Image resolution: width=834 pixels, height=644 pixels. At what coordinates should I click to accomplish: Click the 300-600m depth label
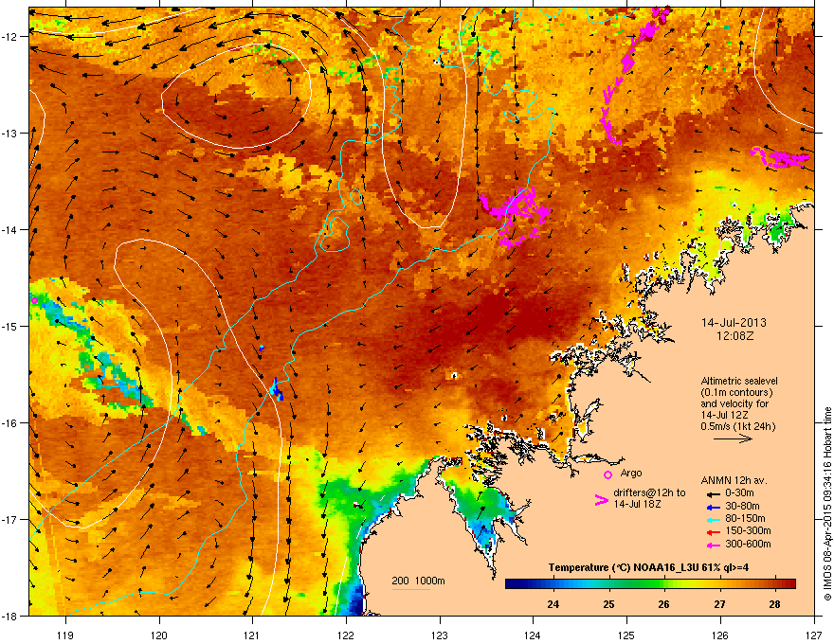coord(748,545)
